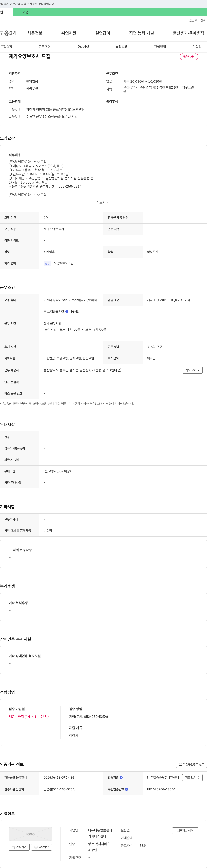Open 지도 보기 for 인증기관
The height and width of the screenshot is (868, 207).
coord(193,777)
